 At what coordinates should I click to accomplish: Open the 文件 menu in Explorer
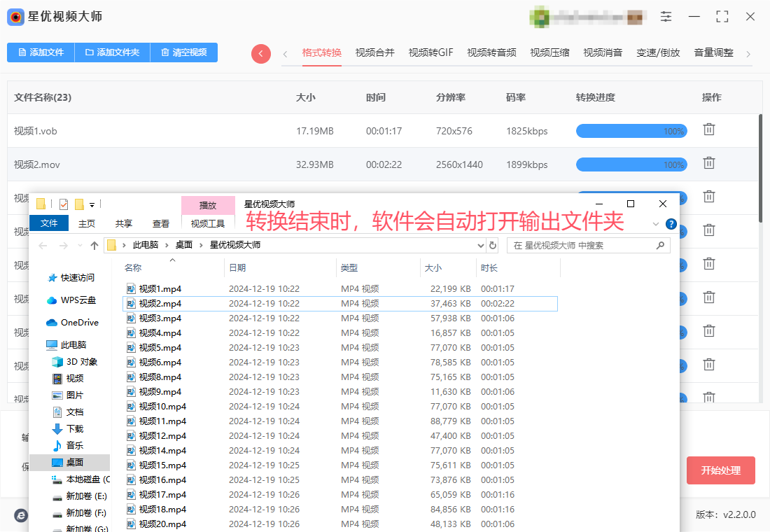coord(48,223)
